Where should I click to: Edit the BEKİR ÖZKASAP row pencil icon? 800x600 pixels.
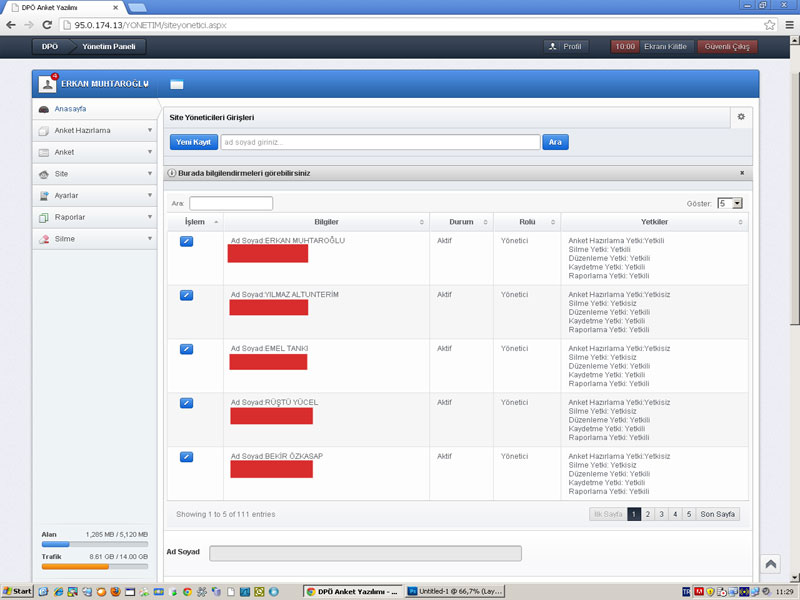pyautogui.click(x=186, y=457)
